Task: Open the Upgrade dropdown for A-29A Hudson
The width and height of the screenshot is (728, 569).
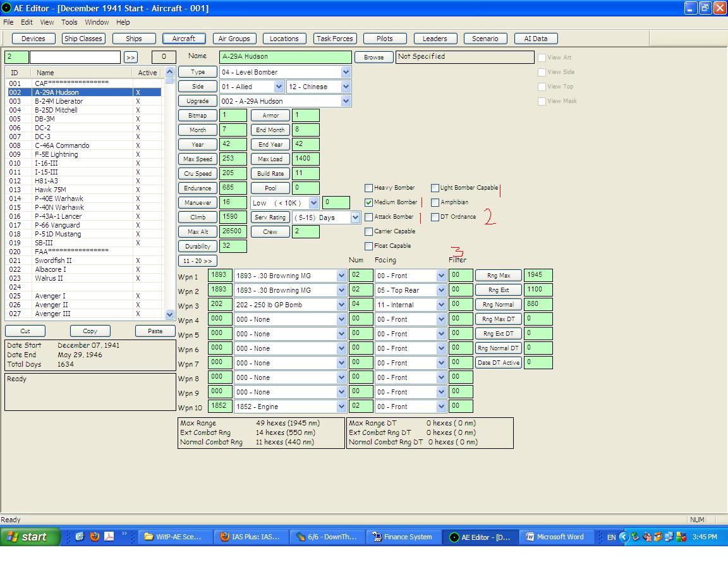Action: 345,101
